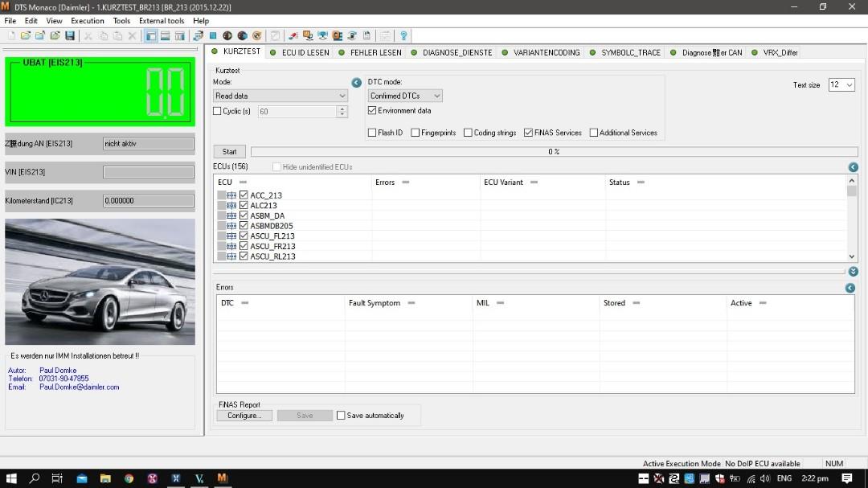
Task: Enable the Cyclic (s) checkbox
Action: (x=217, y=112)
